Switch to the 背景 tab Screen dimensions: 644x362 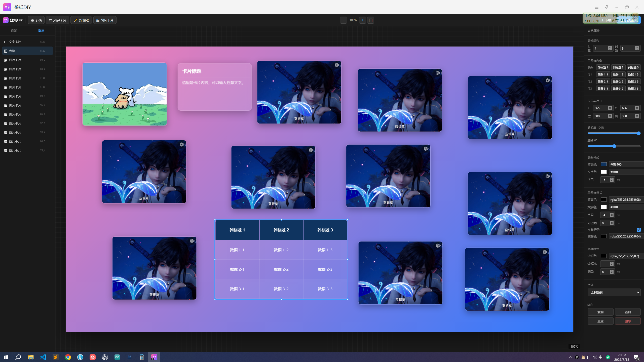(x=14, y=30)
